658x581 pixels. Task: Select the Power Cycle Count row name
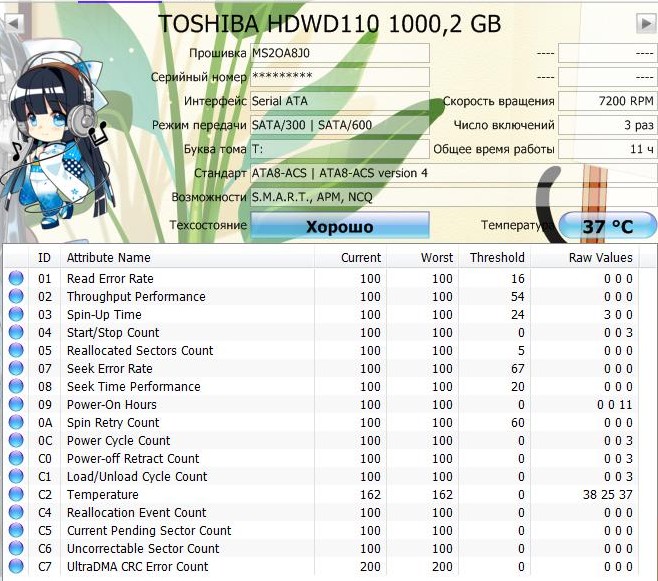click(118, 441)
